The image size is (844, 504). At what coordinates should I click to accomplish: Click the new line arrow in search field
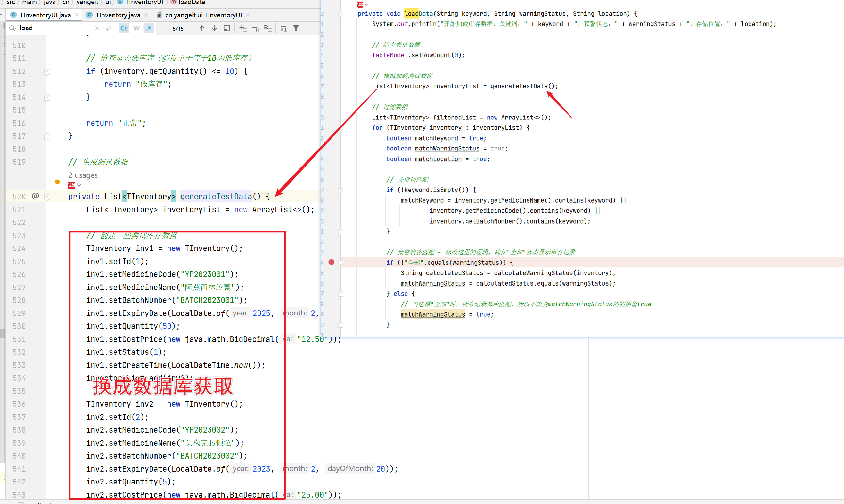coord(108,28)
